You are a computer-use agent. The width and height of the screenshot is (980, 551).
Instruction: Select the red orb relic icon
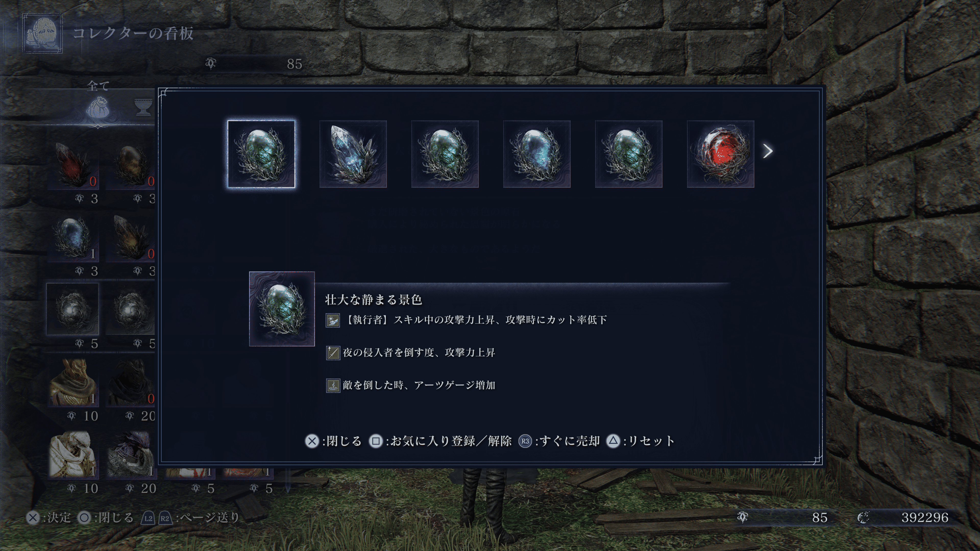720,154
